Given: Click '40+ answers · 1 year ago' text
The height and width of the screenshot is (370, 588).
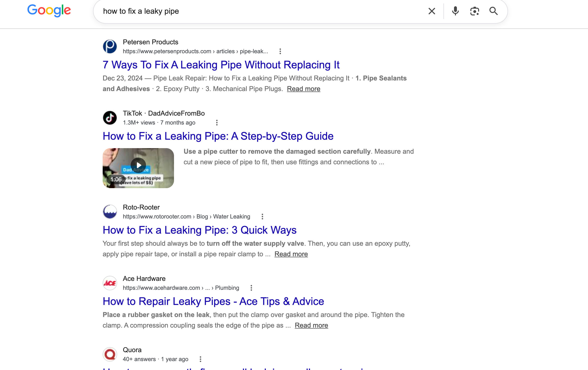Looking at the screenshot, I should pyautogui.click(x=155, y=359).
